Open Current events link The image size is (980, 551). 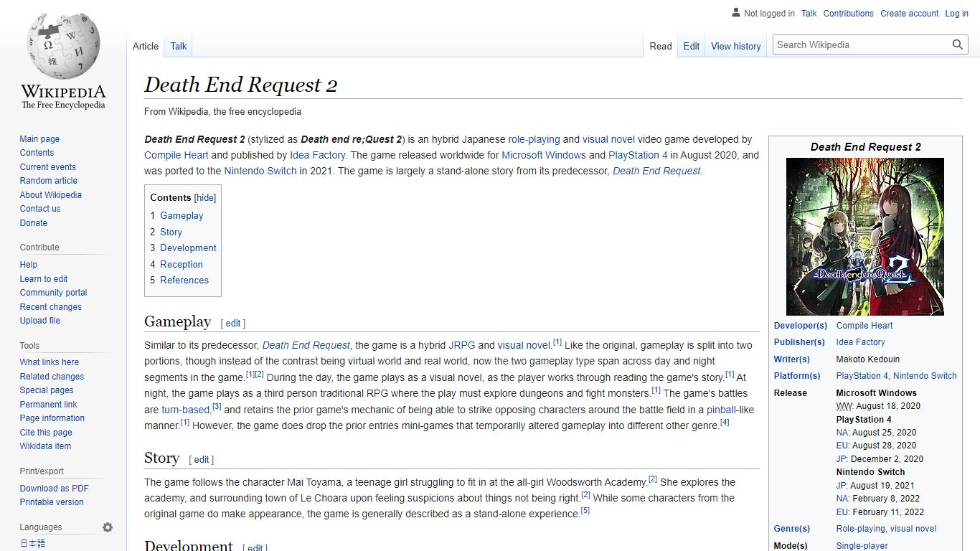[x=47, y=167]
